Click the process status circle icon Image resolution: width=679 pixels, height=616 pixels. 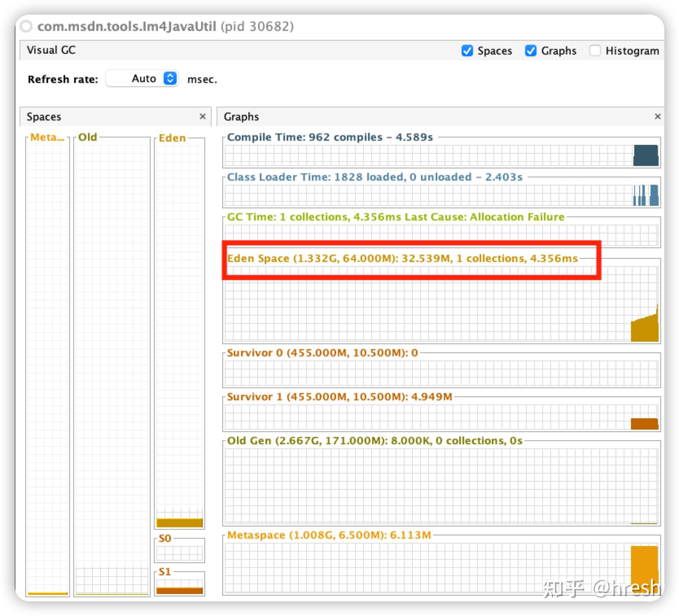[26, 26]
